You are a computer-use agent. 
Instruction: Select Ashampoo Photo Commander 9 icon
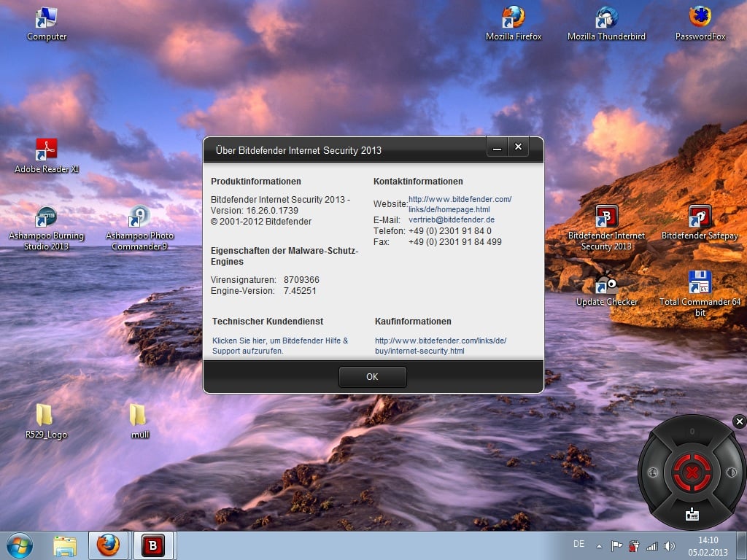tap(139, 228)
